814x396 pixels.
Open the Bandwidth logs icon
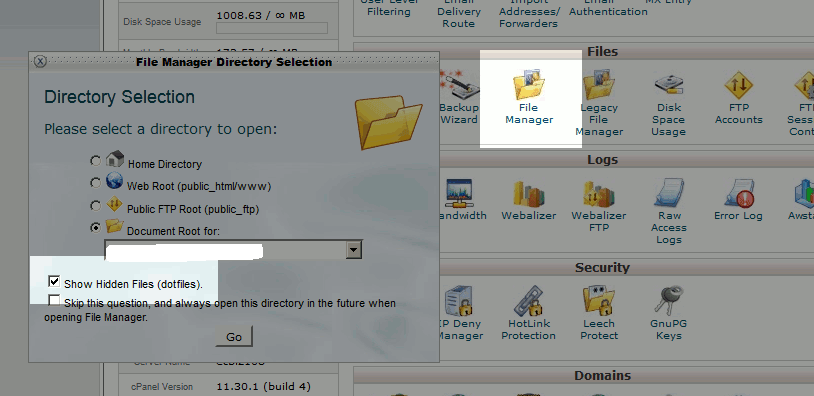(x=459, y=194)
